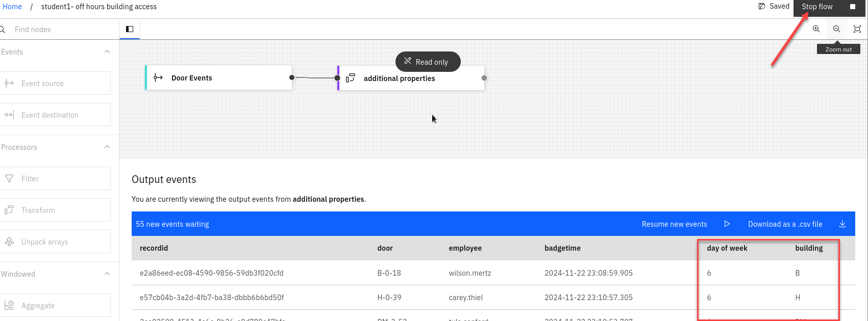The image size is (868, 321).
Task: Collapse the Processors section
Action: click(x=107, y=147)
